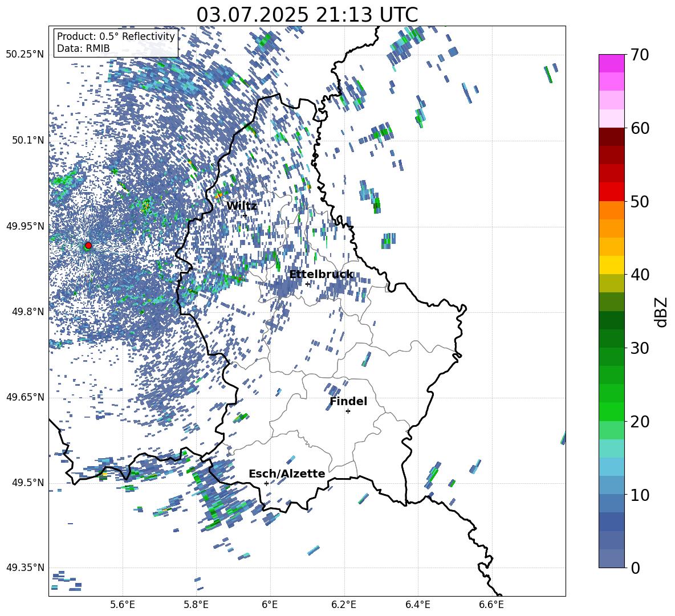The width and height of the screenshot is (675, 616).
Task: Click the colorbar tick label 20
Action: [640, 421]
